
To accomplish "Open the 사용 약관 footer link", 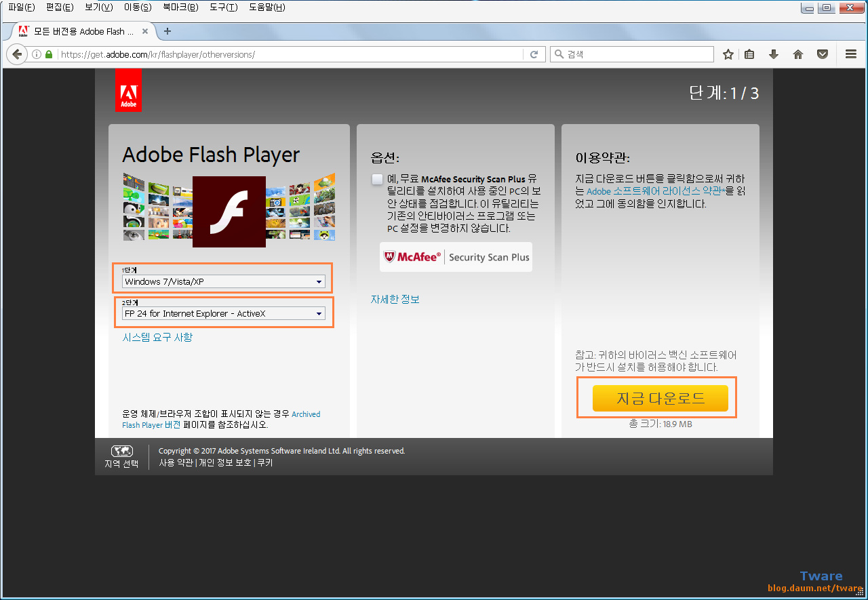I will (176, 462).
